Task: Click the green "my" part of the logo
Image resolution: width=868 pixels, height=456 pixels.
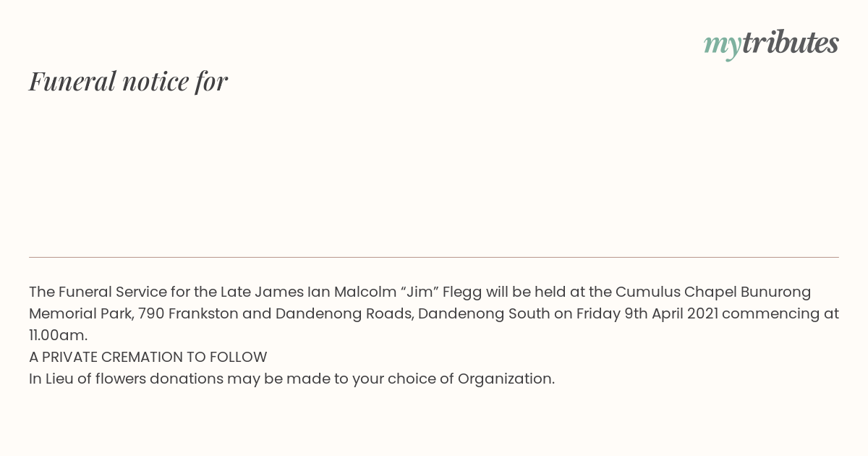Action: (x=723, y=46)
